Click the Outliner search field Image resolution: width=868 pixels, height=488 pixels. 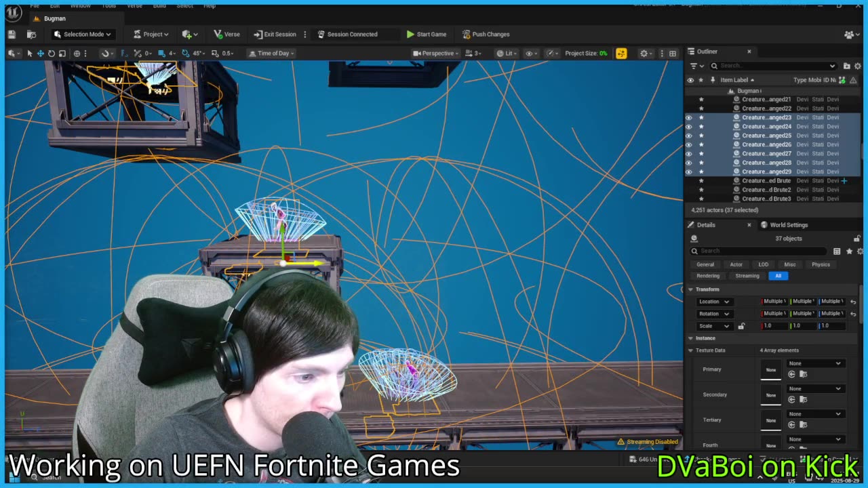pos(773,66)
